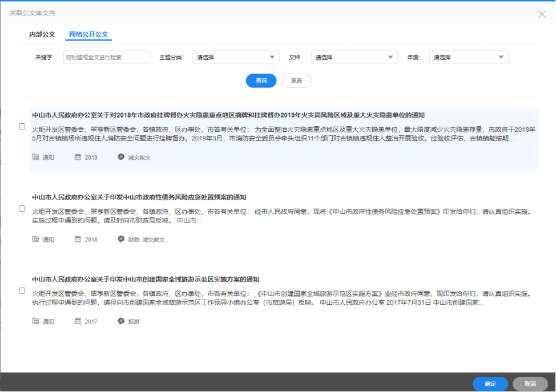The image size is (556, 392).
Task: Open the 年度 dropdown
Action: click(x=469, y=57)
